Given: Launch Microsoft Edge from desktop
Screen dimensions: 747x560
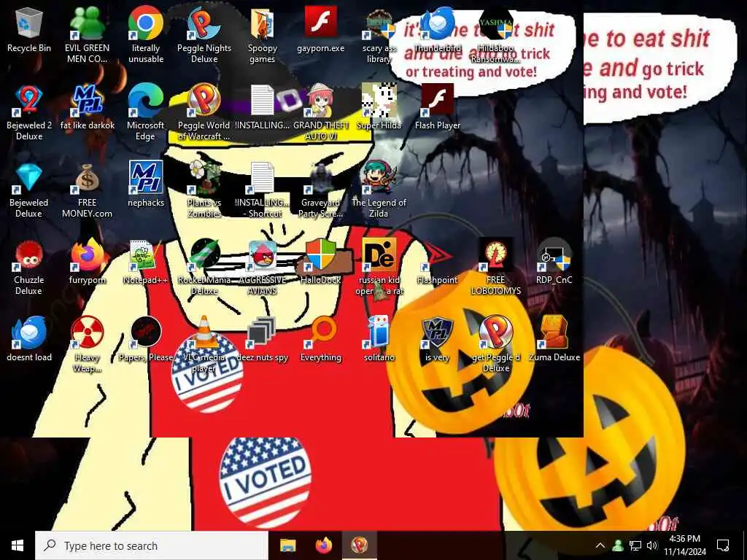Looking at the screenshot, I should point(146,112).
